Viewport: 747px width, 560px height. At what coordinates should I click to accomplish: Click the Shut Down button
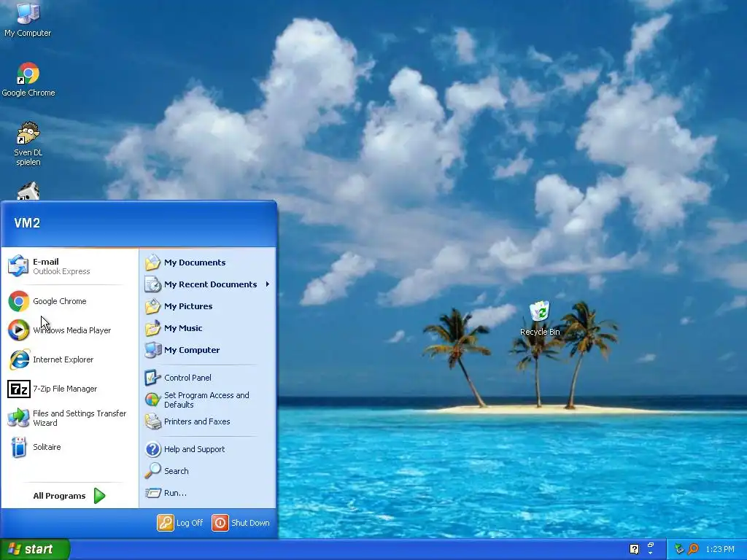[241, 522]
